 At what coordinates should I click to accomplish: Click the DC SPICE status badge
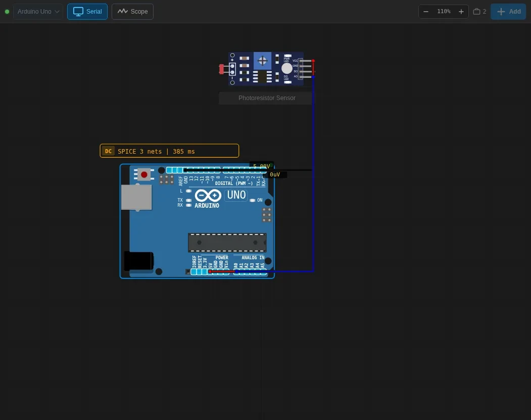(169, 151)
